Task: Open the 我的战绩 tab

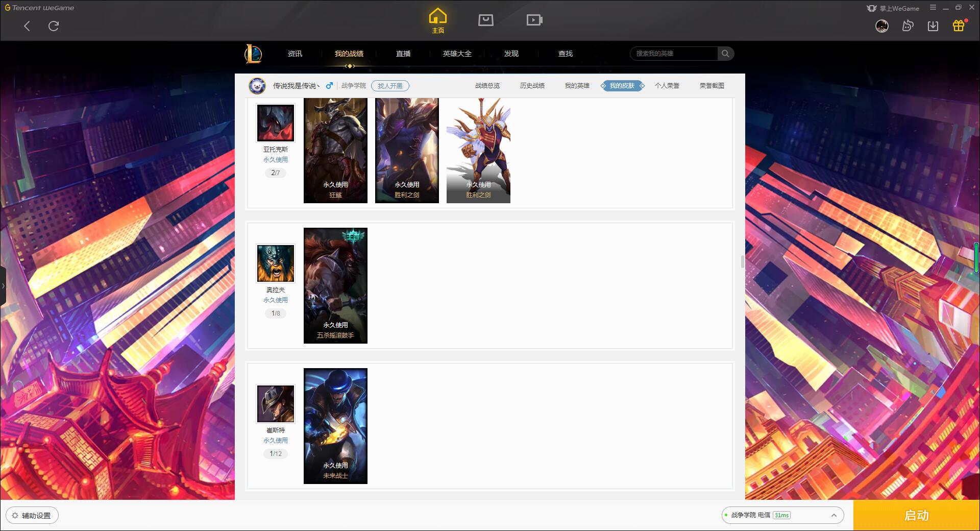Action: click(x=349, y=54)
